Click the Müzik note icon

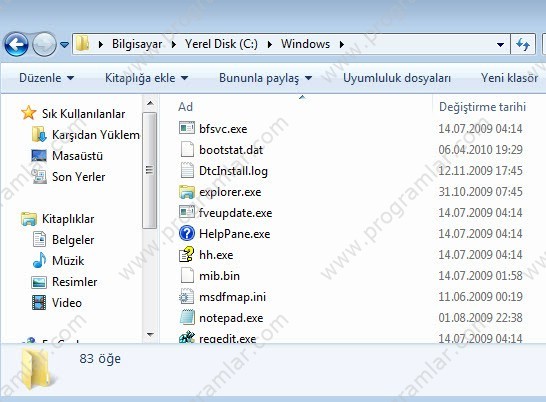pos(39,260)
